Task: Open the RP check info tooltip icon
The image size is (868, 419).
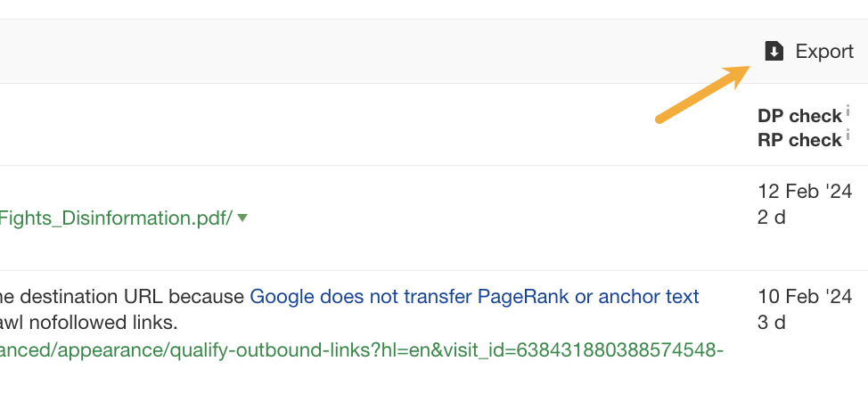Action: [848, 136]
